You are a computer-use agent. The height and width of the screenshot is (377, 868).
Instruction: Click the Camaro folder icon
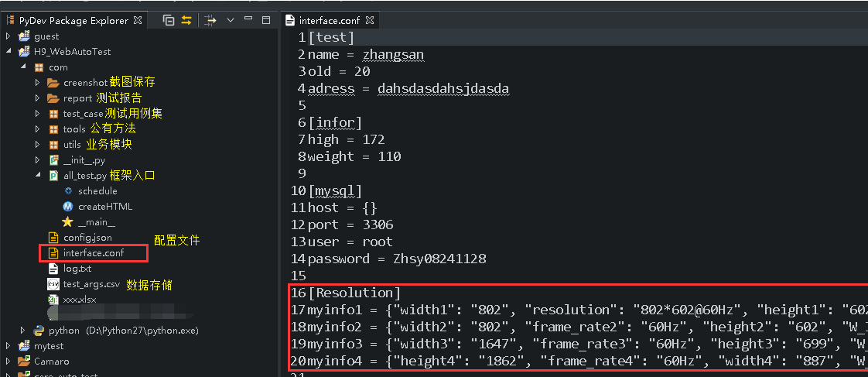click(24, 362)
